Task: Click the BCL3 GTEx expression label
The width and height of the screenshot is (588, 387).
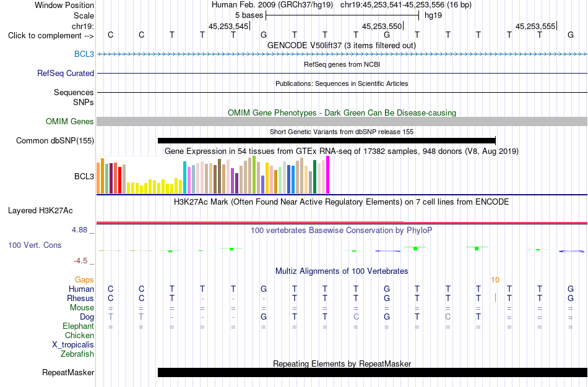Action: [x=84, y=176]
